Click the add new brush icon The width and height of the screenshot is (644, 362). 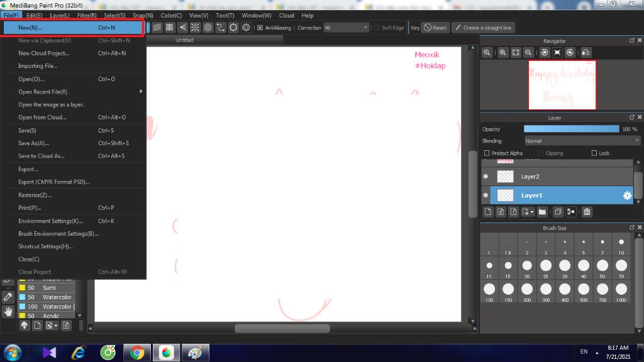[37, 326]
